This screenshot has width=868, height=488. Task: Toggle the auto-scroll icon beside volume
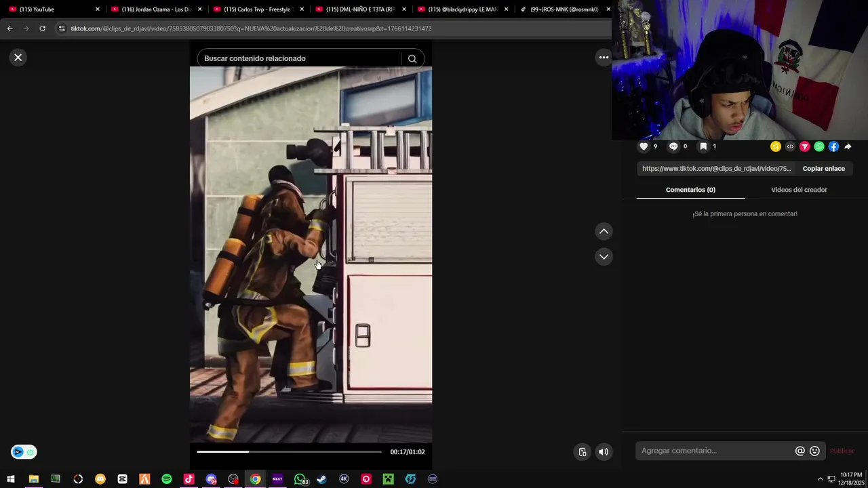pos(583,452)
